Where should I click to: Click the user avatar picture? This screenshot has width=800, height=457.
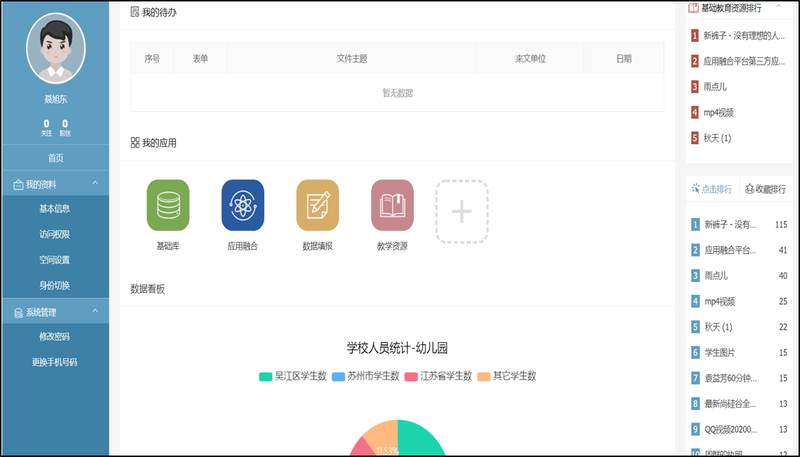[56, 48]
